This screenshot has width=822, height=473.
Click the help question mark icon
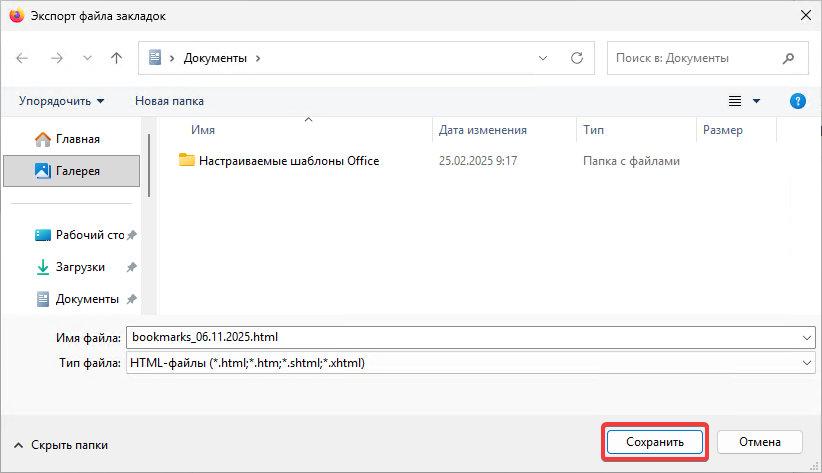(x=797, y=101)
